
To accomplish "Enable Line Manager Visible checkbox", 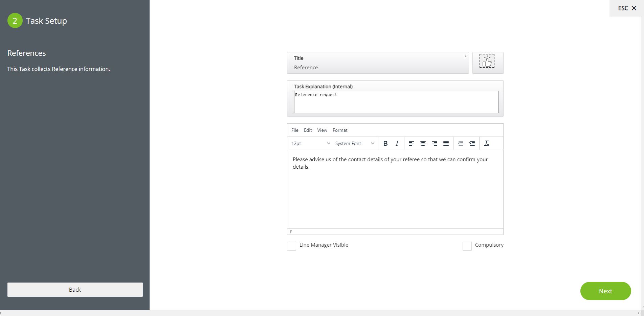I will tap(291, 246).
